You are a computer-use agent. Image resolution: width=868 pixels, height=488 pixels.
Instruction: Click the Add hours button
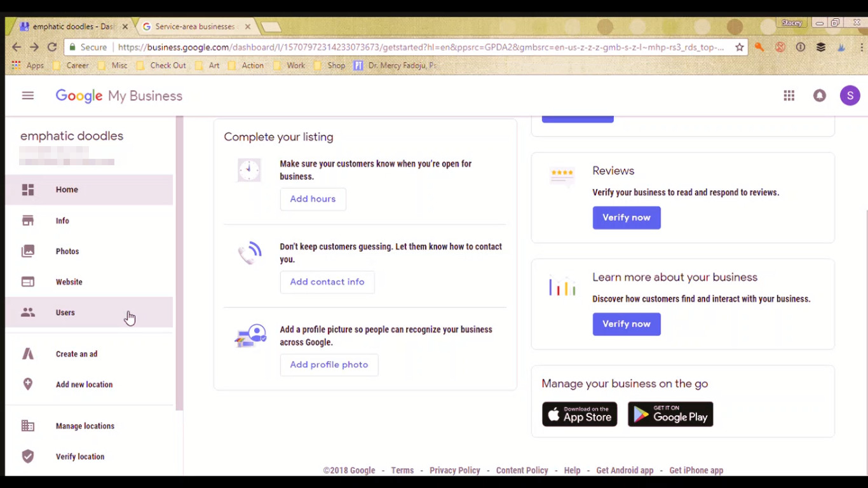313,199
